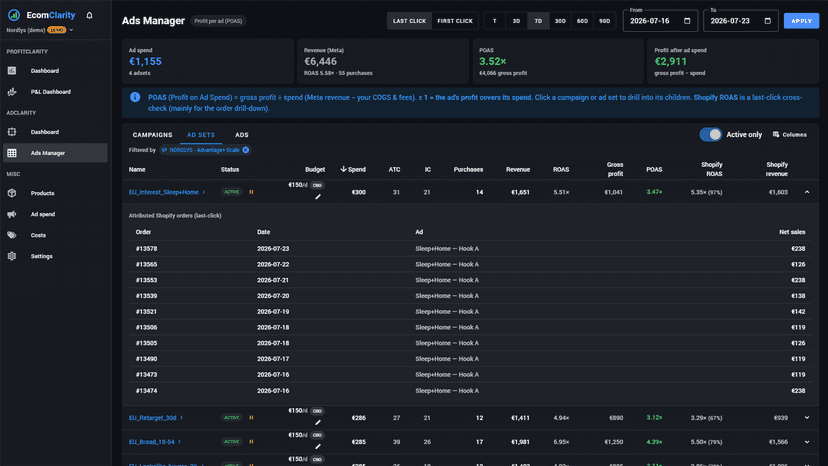828x466 pixels.
Task: Toggle the Active only switch
Action: coord(710,135)
